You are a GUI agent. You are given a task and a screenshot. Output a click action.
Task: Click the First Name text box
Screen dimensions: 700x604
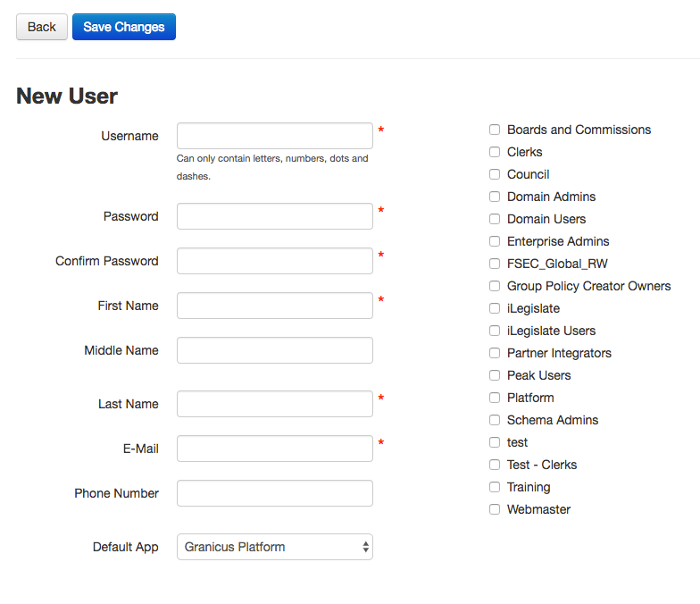(x=275, y=306)
